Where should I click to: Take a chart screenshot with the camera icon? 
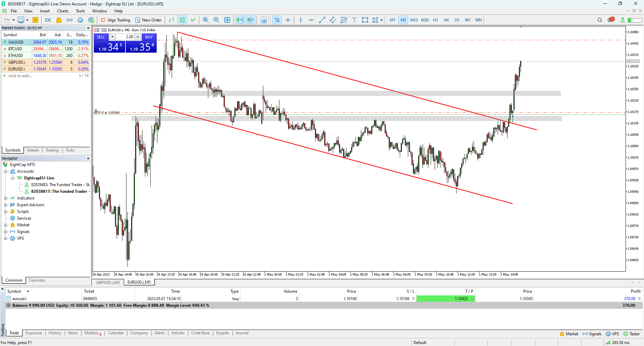pyautogui.click(x=264, y=20)
